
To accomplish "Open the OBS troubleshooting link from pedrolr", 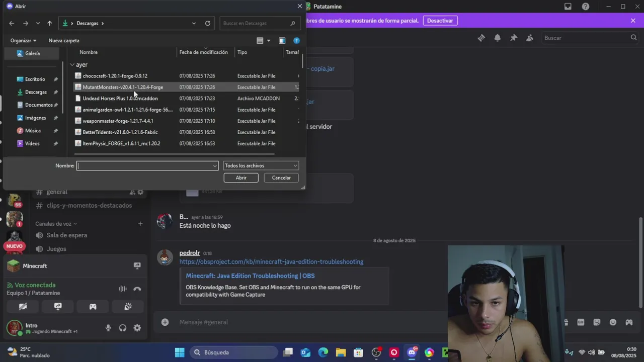I will point(271,262).
